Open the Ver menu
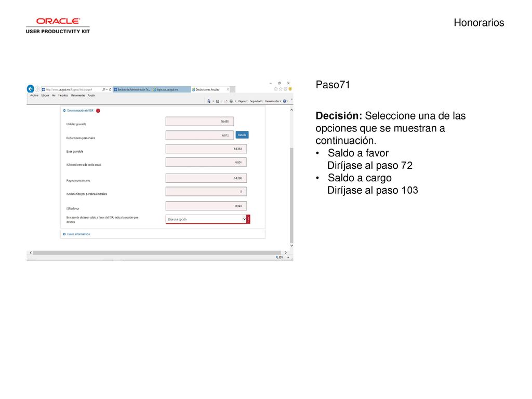Image resolution: width=532 pixels, height=399 pixels. pos(54,96)
